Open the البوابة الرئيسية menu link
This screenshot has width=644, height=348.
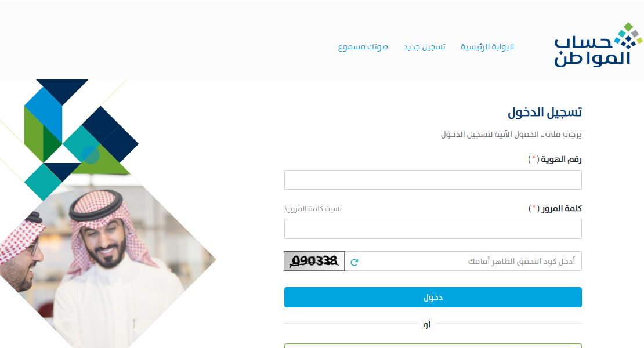(x=487, y=47)
